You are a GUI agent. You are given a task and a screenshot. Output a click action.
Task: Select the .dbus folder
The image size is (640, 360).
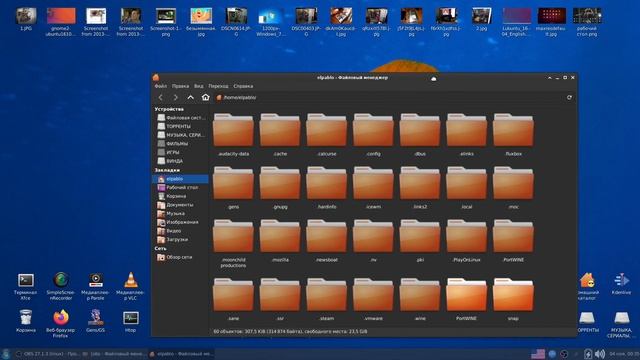420,135
